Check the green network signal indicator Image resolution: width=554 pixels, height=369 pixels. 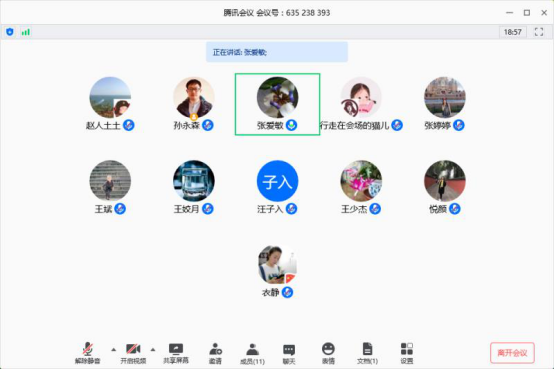point(25,32)
